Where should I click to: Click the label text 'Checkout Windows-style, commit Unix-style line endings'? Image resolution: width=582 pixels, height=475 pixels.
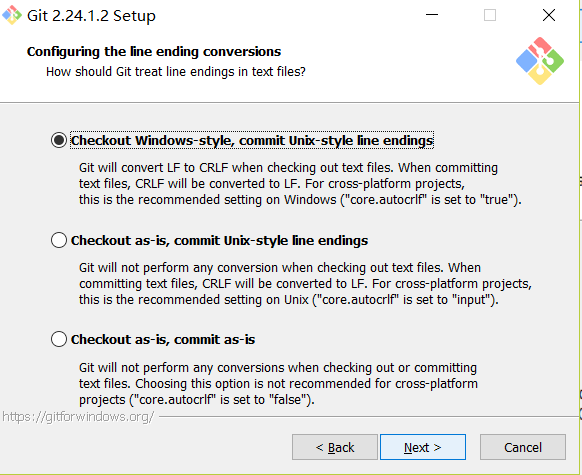click(252, 140)
